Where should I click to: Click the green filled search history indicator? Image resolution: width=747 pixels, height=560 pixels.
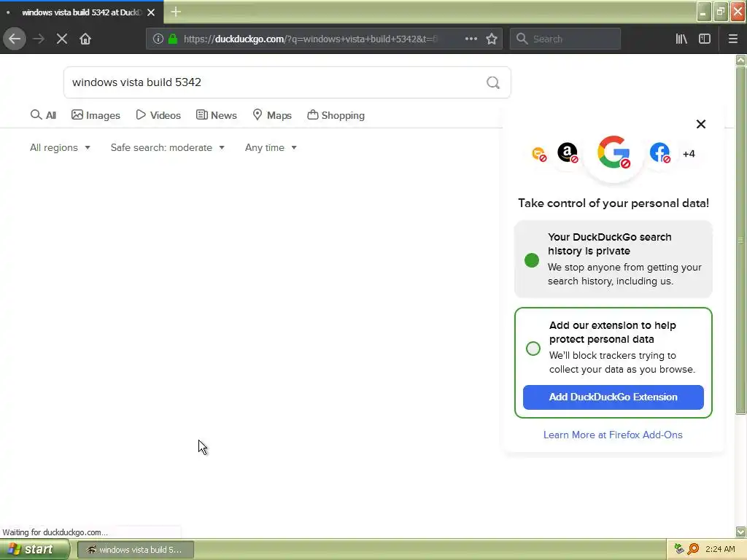(532, 260)
